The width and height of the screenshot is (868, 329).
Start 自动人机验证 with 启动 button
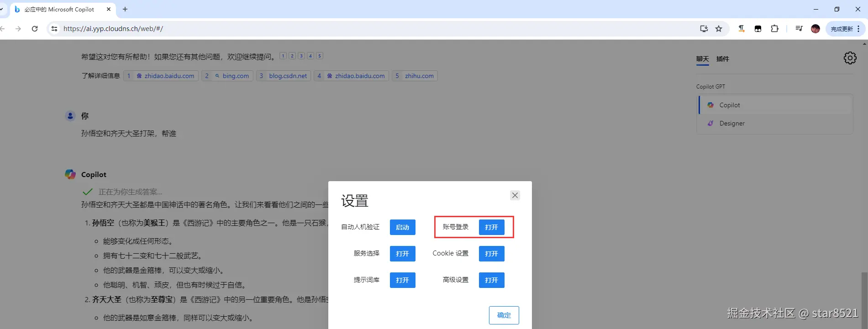[402, 227]
